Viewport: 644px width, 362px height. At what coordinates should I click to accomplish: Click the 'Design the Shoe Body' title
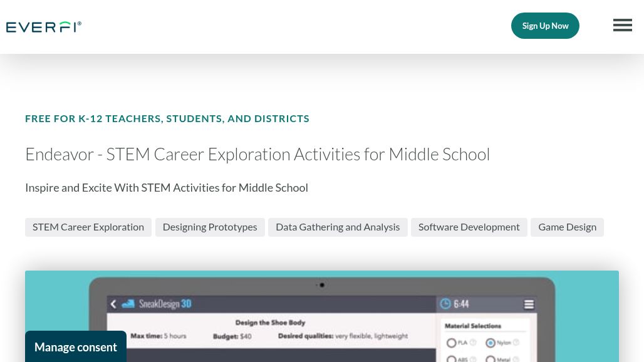[270, 323]
